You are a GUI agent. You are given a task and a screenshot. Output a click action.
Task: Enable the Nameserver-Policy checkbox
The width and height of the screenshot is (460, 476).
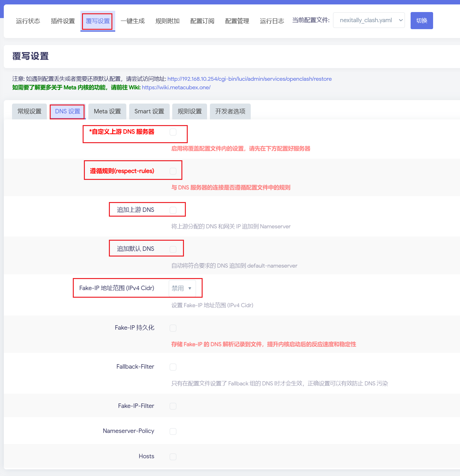173,431
